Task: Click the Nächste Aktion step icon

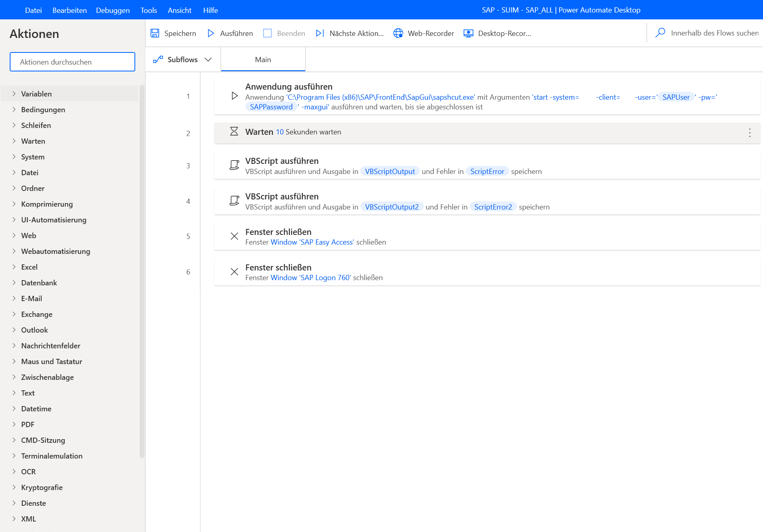Action: tap(320, 33)
